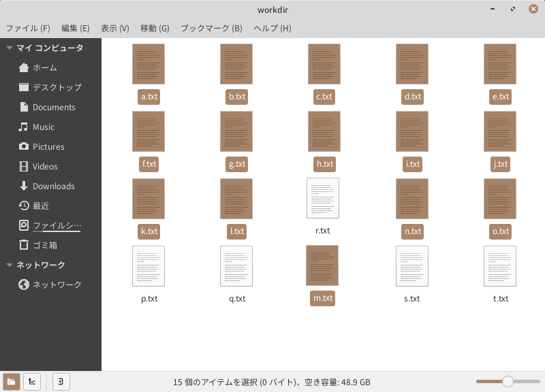
Task: Click the j.txt file icon
Action: click(x=500, y=131)
